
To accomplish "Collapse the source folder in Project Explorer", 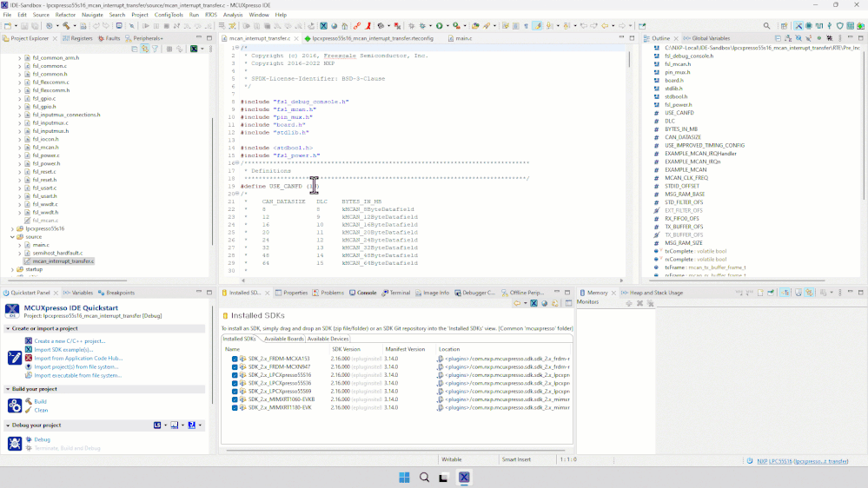I will [x=13, y=237].
